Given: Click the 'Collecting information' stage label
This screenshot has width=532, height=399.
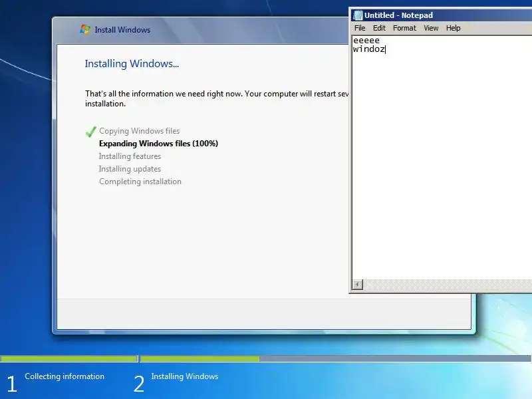Looking at the screenshot, I should pyautogui.click(x=65, y=376).
